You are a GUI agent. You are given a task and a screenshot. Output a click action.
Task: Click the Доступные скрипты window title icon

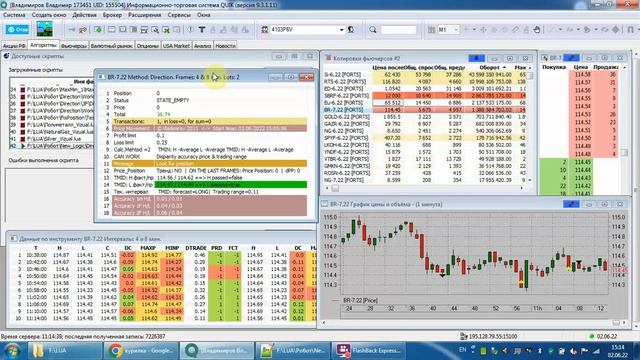[x=6, y=56]
